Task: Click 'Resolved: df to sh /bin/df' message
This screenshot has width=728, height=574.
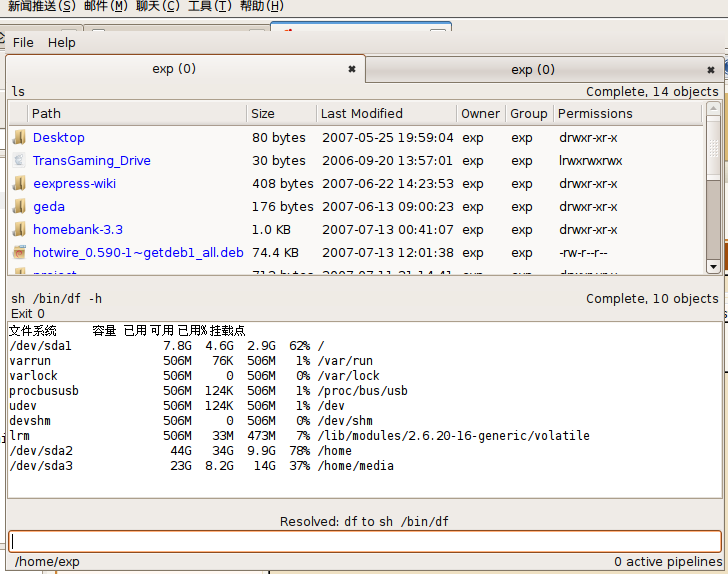Action: pyautogui.click(x=364, y=522)
